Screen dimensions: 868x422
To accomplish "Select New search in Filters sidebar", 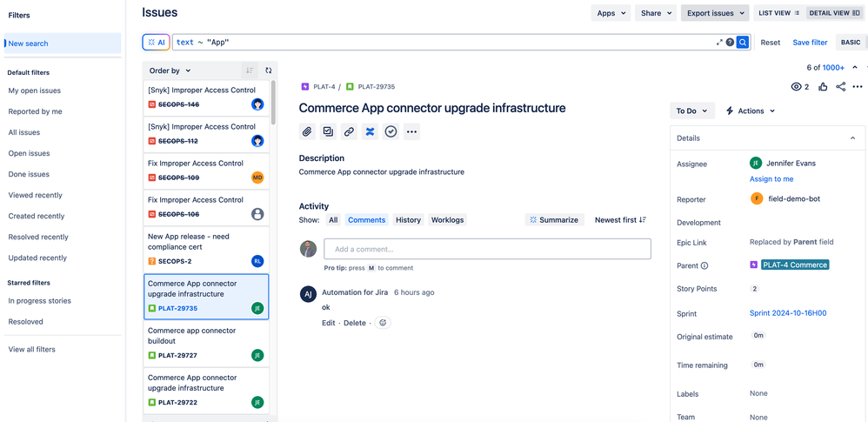I will point(63,44).
